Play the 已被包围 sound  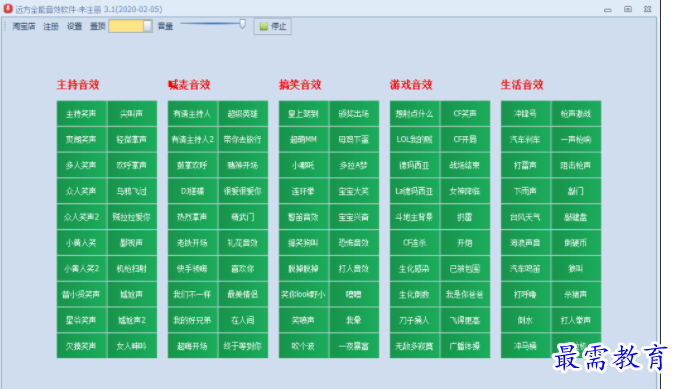465,269
